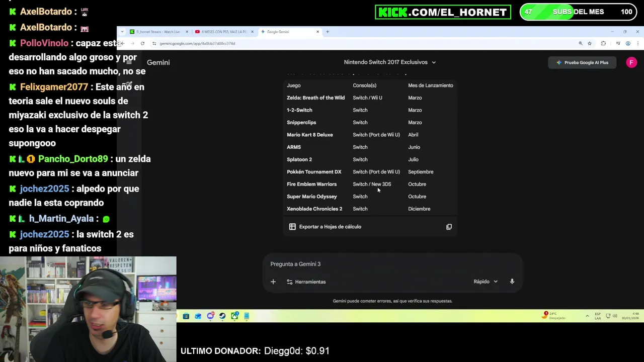
Task: Select the Super Mario Odyssey cell
Action: point(311,197)
